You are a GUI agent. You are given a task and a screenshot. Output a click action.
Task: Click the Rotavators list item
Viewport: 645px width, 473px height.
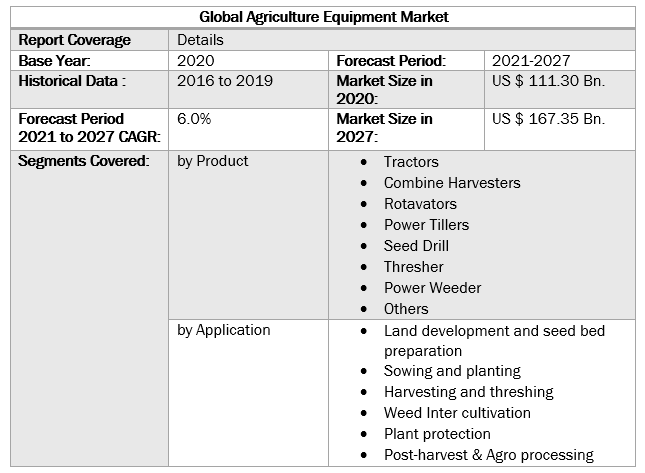[420, 203]
